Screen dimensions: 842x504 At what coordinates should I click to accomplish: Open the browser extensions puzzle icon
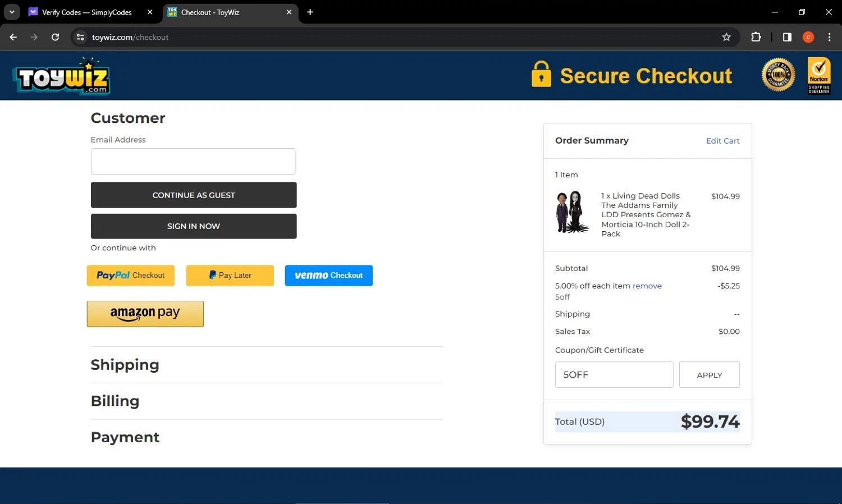756,37
